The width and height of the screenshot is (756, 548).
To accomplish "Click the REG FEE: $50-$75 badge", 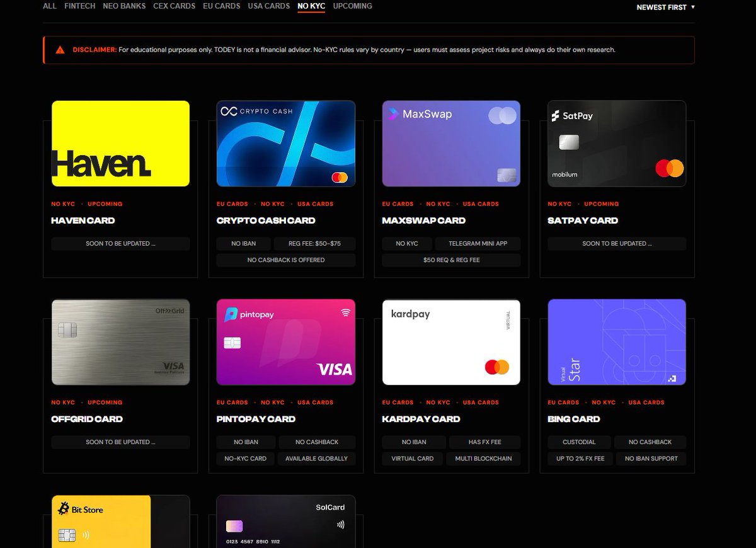I will tap(314, 243).
